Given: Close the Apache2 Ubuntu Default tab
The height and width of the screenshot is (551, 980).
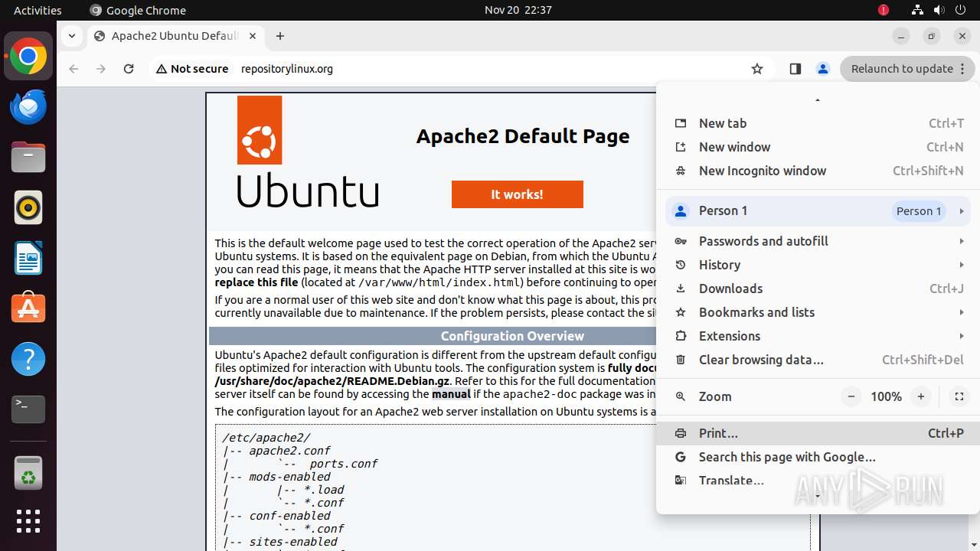Looking at the screenshot, I should (x=253, y=36).
